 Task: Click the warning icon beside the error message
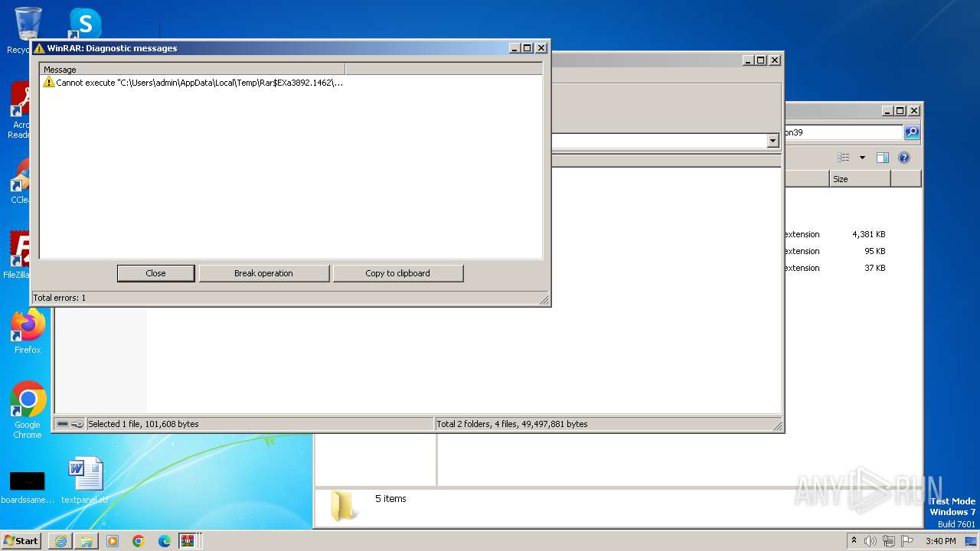point(48,83)
